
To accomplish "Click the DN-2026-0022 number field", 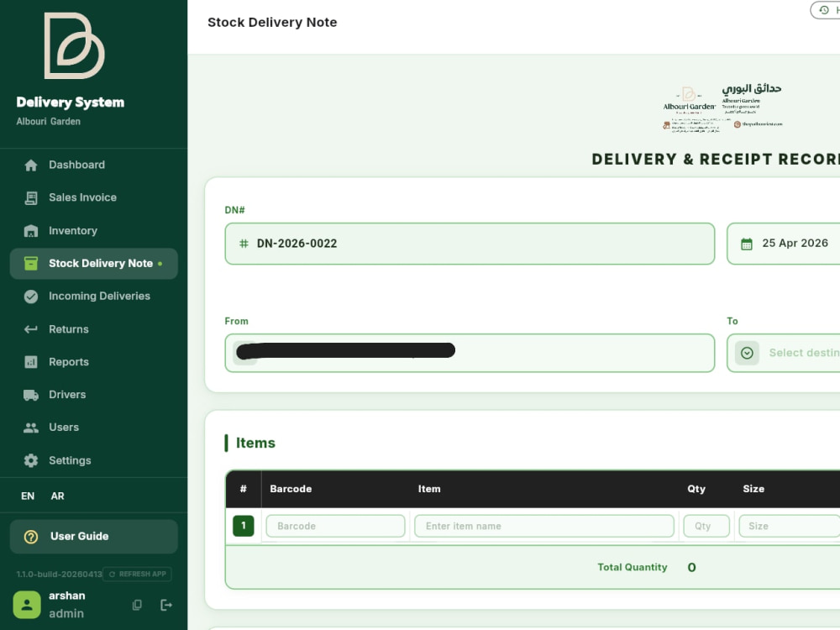I will 470,244.
